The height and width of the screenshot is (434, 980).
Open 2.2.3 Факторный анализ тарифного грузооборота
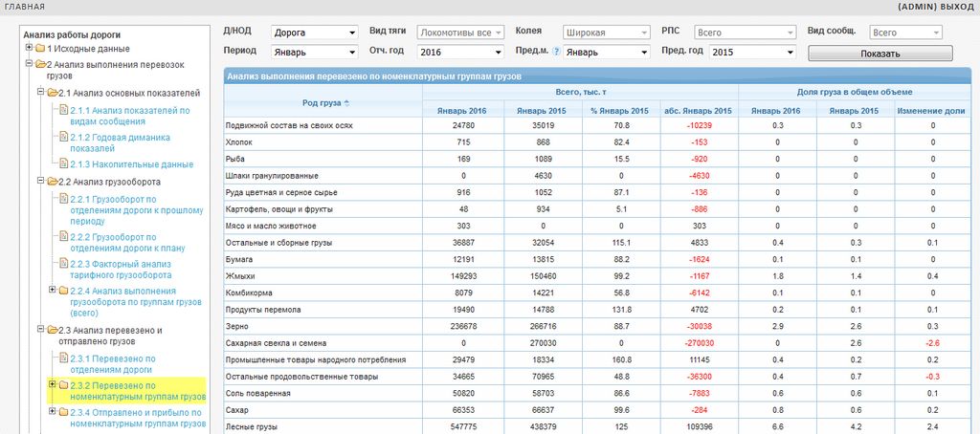[x=121, y=270]
